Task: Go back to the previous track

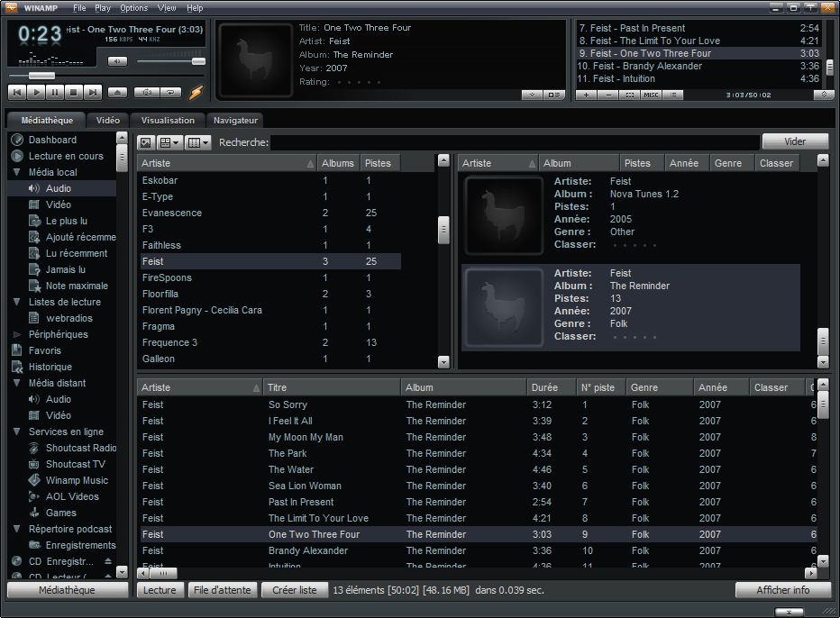Action: pos(17,92)
